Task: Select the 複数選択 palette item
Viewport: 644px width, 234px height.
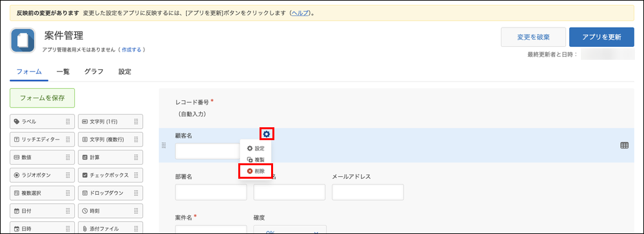Action: pyautogui.click(x=42, y=193)
